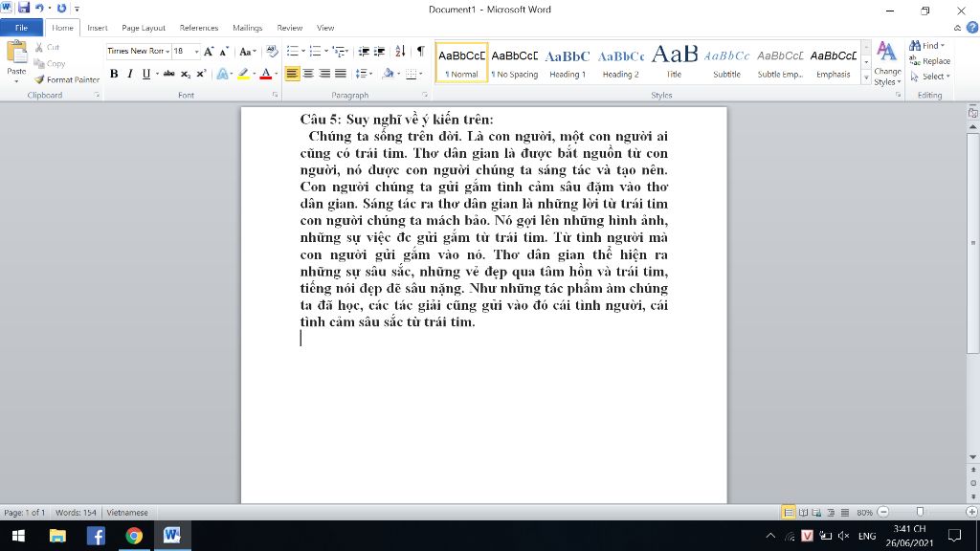Viewport: 980px width, 551px height.
Task: Switch to the Page Layout tab
Action: point(144,28)
